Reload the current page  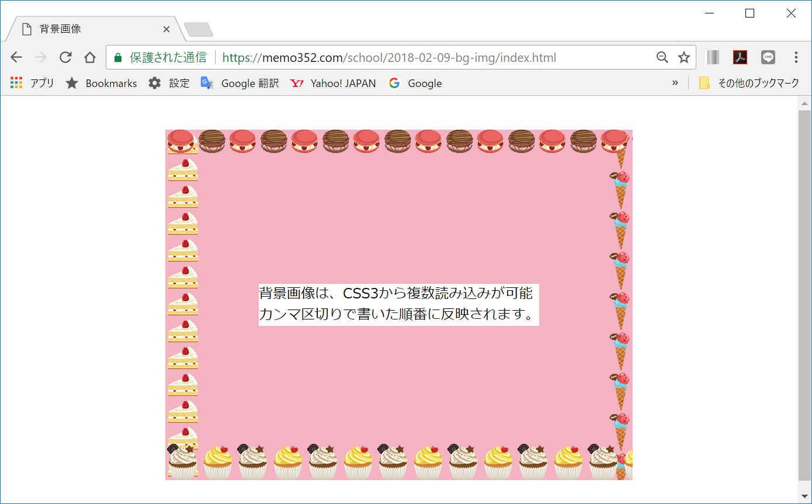[x=65, y=57]
